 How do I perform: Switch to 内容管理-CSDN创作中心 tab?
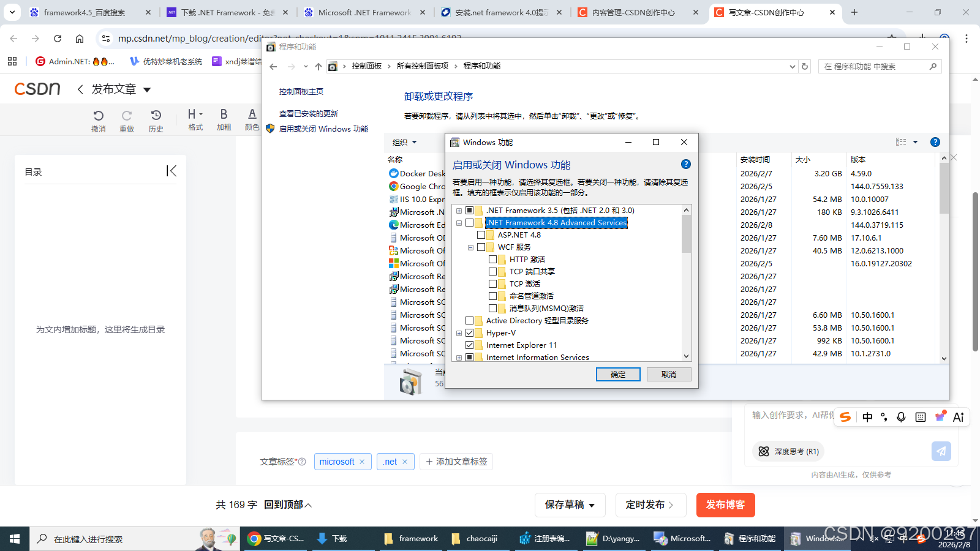[x=639, y=12]
